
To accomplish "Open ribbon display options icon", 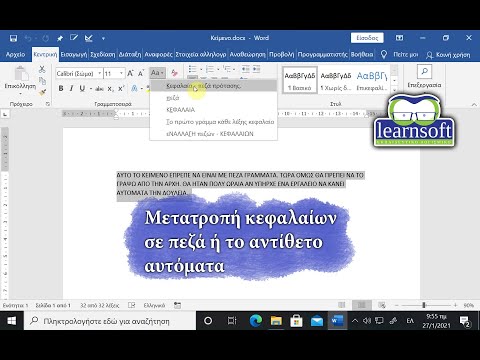I will coord(399,38).
